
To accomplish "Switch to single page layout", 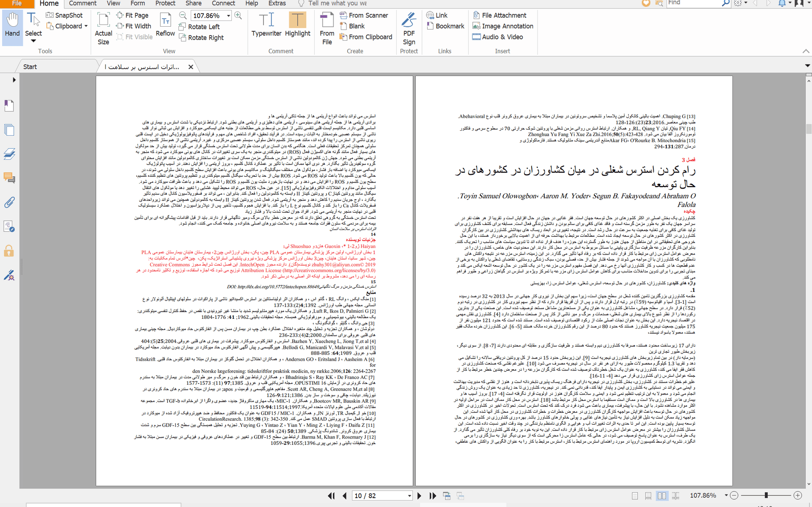I will point(635,496).
